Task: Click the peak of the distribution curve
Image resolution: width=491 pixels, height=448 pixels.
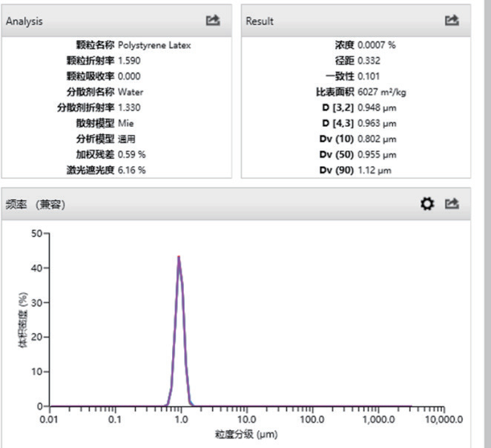Action: [179, 257]
